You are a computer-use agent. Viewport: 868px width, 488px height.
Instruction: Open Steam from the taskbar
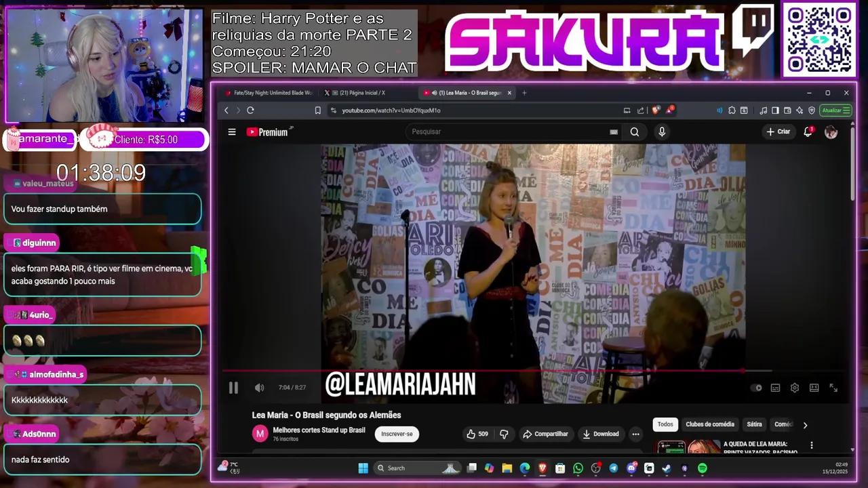(667, 468)
